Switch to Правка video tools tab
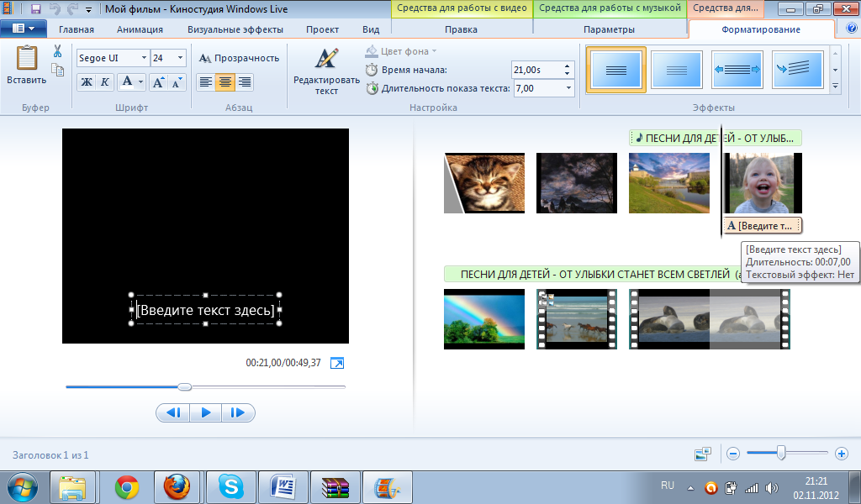This screenshot has height=504, width=861. [x=462, y=29]
